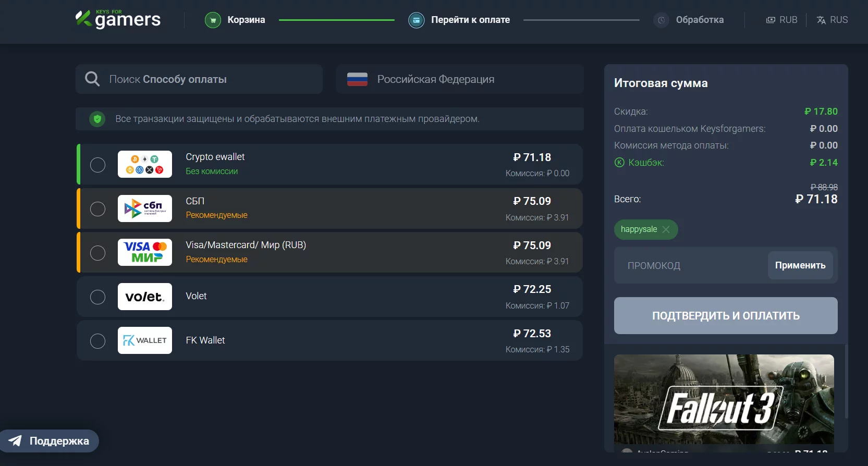868x466 pixels.
Task: Click the Crypto ewallet coins logo
Action: [x=145, y=165]
